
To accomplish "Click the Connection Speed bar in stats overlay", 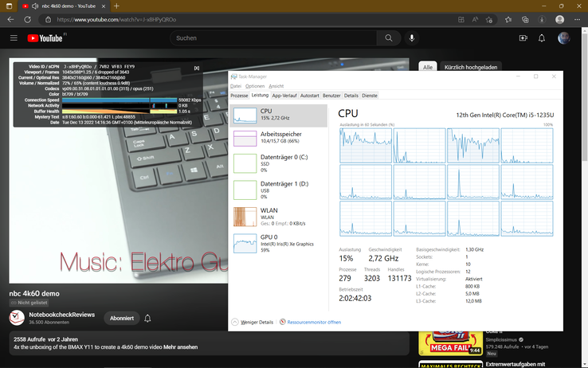I will pos(120,100).
